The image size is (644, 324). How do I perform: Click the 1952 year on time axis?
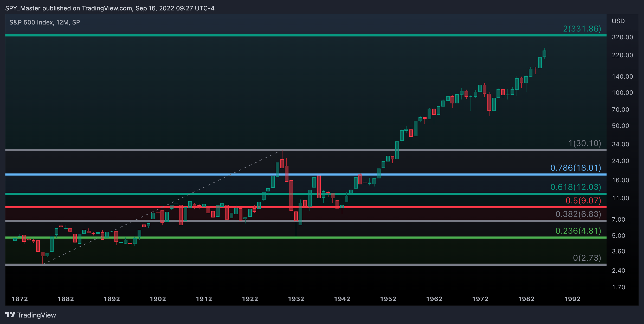pyautogui.click(x=388, y=299)
